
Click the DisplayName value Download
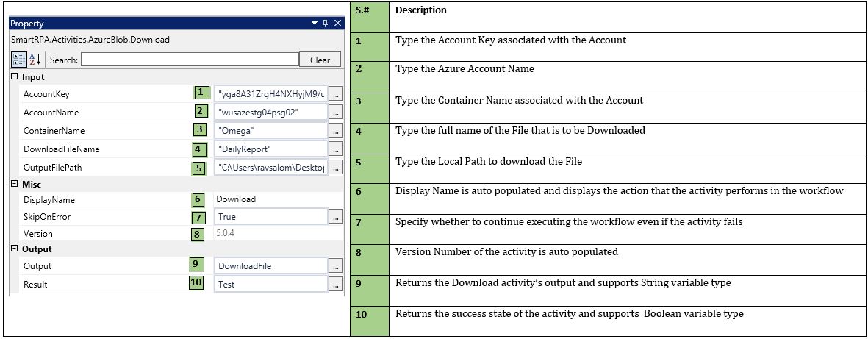270,199
